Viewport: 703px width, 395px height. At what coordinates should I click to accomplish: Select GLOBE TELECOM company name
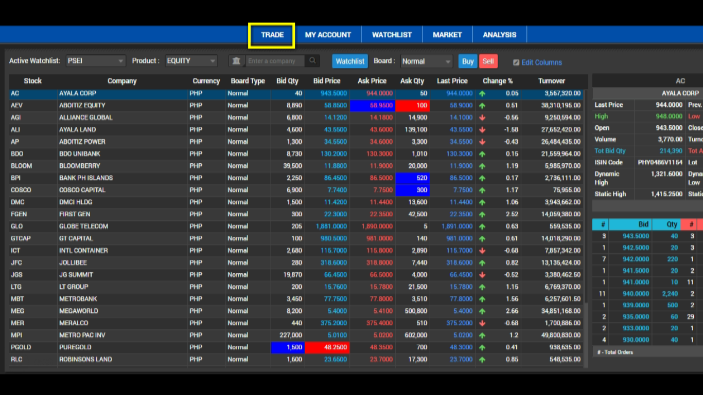83,226
